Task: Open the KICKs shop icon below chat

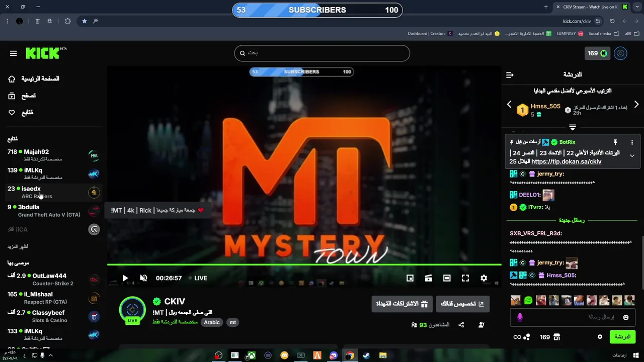Action: [x=556, y=337]
